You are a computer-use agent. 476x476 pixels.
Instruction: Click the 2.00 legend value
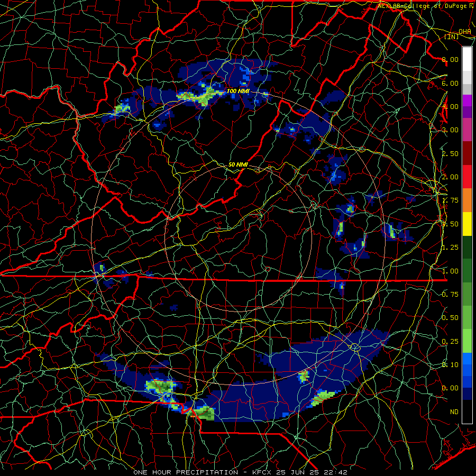pyautogui.click(x=450, y=177)
